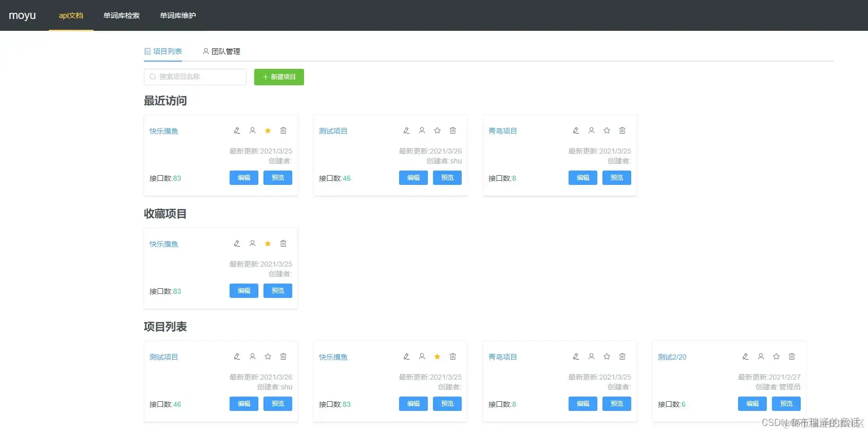Open 单词库维护 in top navigation
868x432 pixels.
click(x=178, y=15)
